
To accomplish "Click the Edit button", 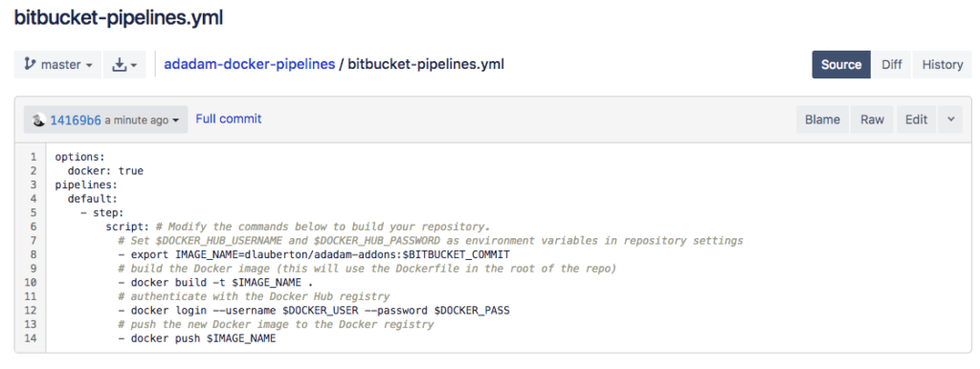I will [916, 119].
